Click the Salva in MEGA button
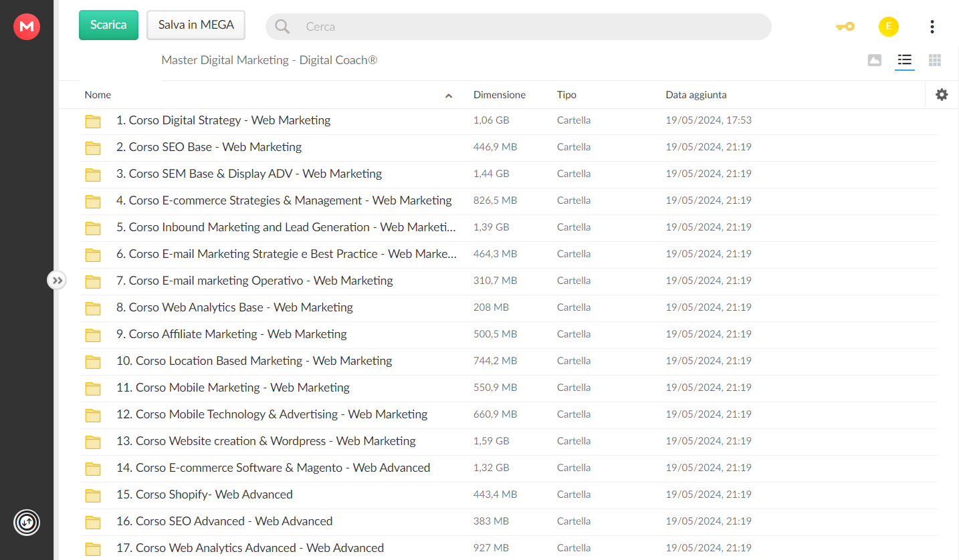959x560 pixels. click(196, 25)
